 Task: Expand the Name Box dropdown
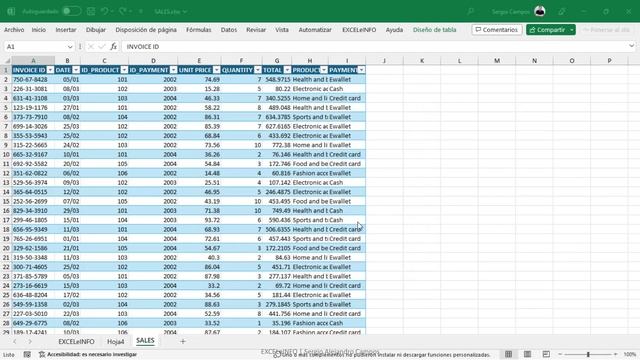click(x=70, y=47)
